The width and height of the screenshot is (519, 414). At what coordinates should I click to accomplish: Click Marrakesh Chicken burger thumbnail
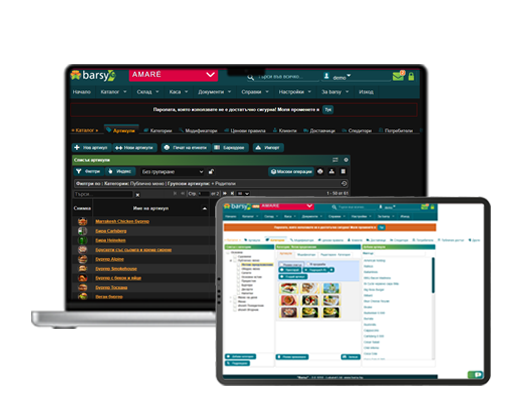[82, 221]
